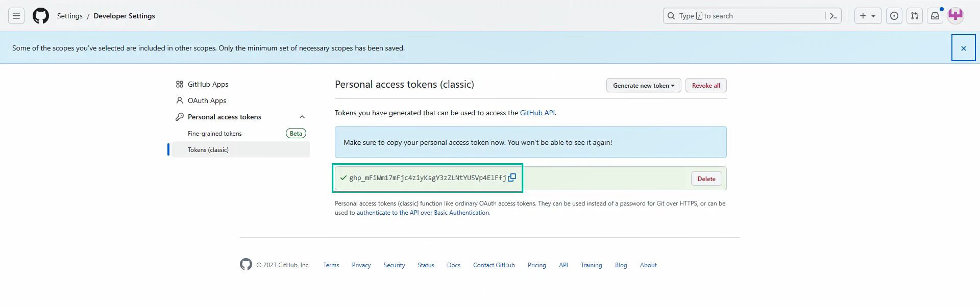This screenshot has height=306, width=980.
Task: Open the Security footer link
Action: tap(394, 265)
